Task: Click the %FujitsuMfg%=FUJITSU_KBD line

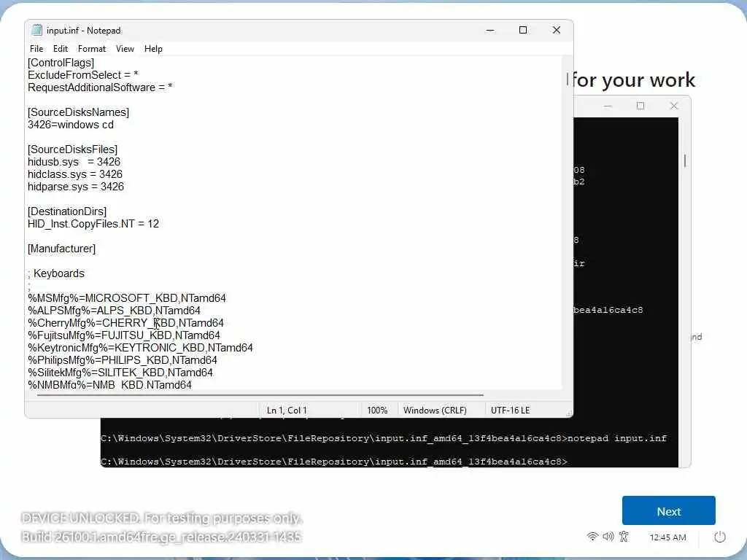Action: tap(124, 335)
